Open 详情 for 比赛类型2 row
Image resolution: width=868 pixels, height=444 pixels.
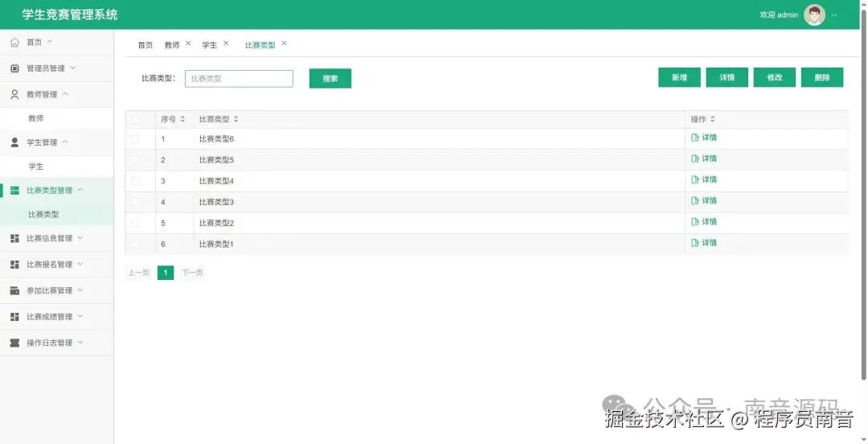pyautogui.click(x=704, y=222)
